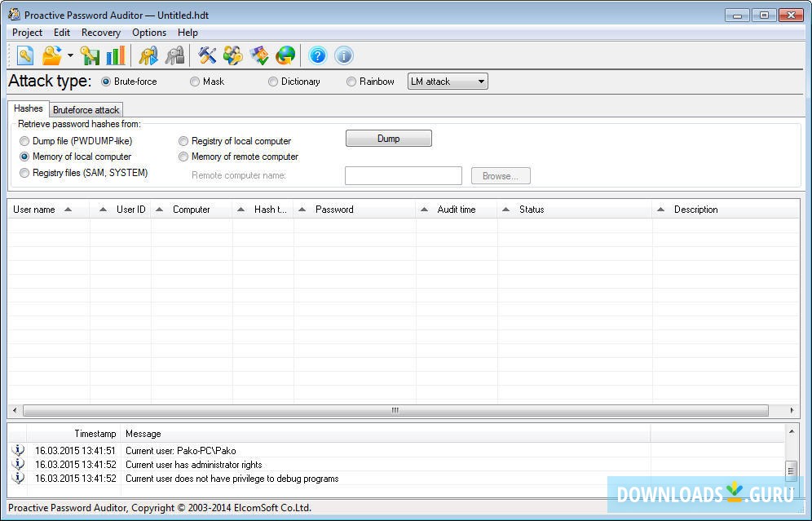
Task: Open program options via the tools icon
Action: pos(207,55)
